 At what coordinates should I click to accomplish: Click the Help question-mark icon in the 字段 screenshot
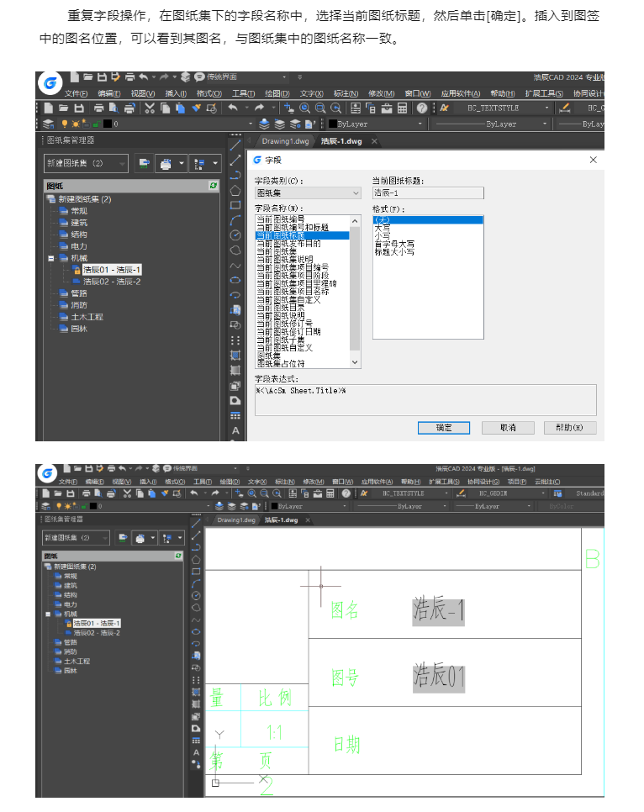click(x=422, y=108)
